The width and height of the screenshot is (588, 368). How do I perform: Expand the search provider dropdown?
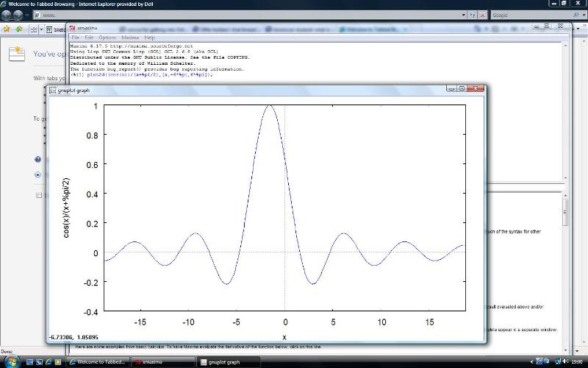coord(584,15)
